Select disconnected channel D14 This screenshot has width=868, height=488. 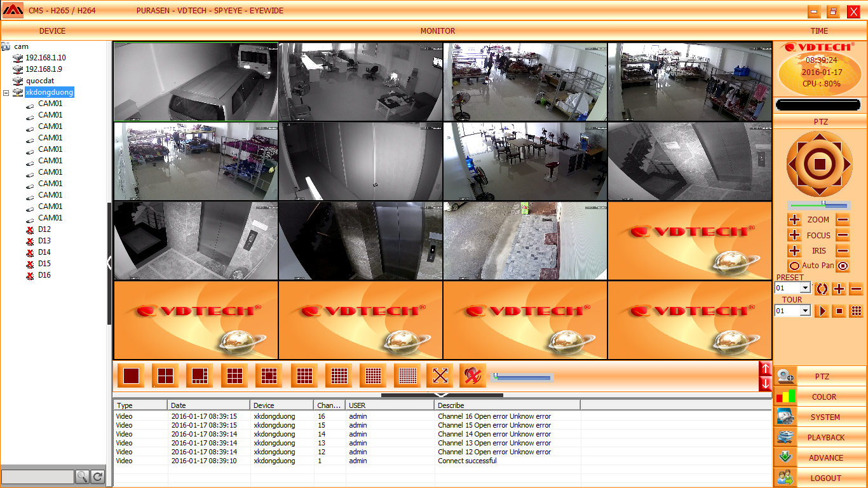click(44, 252)
